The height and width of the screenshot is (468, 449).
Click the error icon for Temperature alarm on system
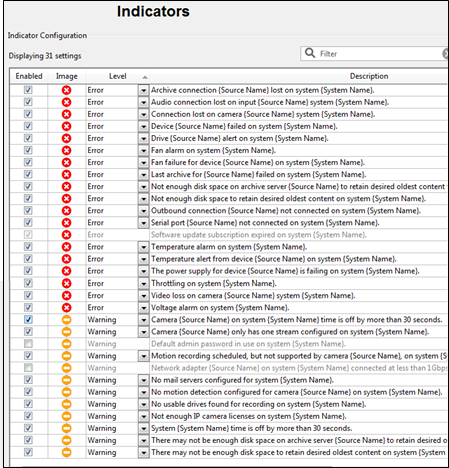[66, 247]
